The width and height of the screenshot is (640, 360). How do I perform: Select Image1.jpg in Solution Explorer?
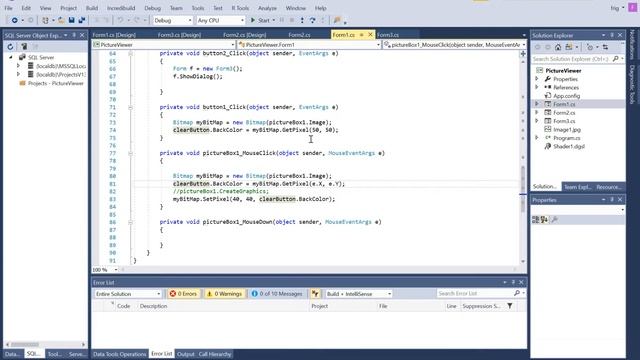567,130
